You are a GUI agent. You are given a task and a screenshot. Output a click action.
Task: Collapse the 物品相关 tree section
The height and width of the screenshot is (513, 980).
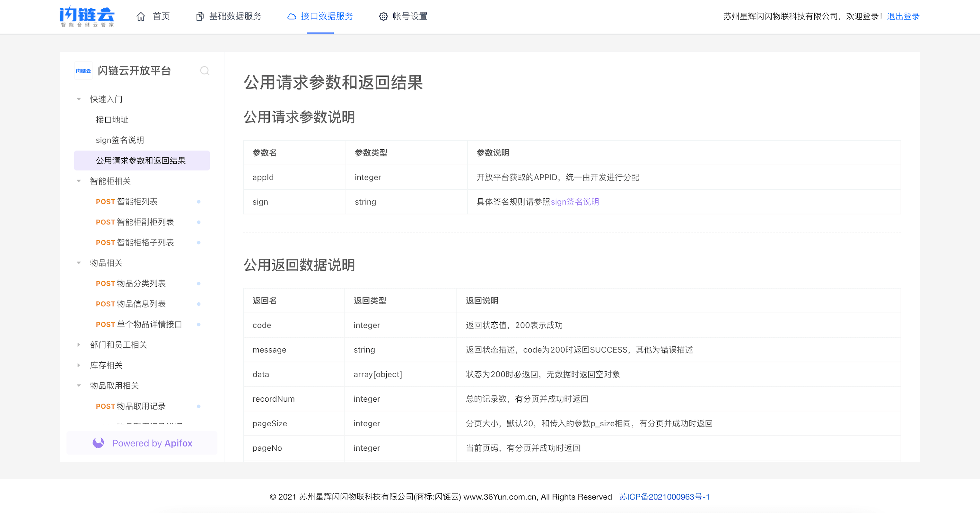click(79, 263)
